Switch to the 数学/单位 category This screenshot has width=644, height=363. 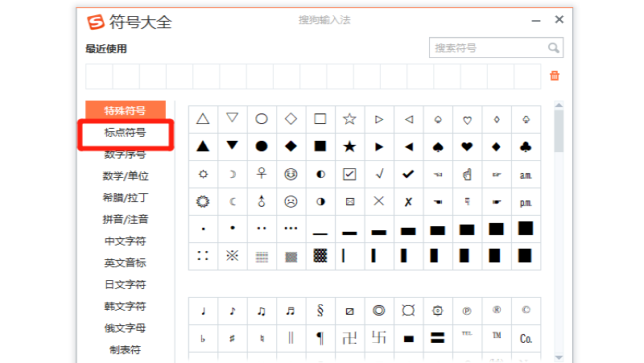click(126, 175)
